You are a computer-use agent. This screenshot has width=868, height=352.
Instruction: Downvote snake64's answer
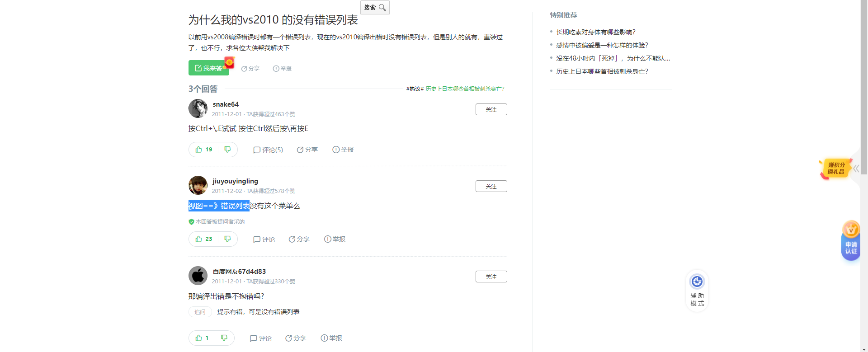pos(227,150)
